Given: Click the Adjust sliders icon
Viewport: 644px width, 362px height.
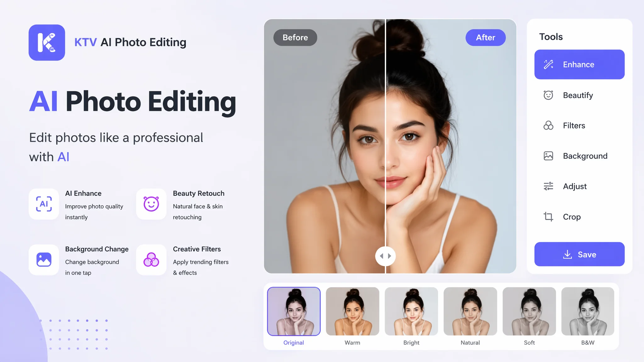Looking at the screenshot, I should [548, 186].
